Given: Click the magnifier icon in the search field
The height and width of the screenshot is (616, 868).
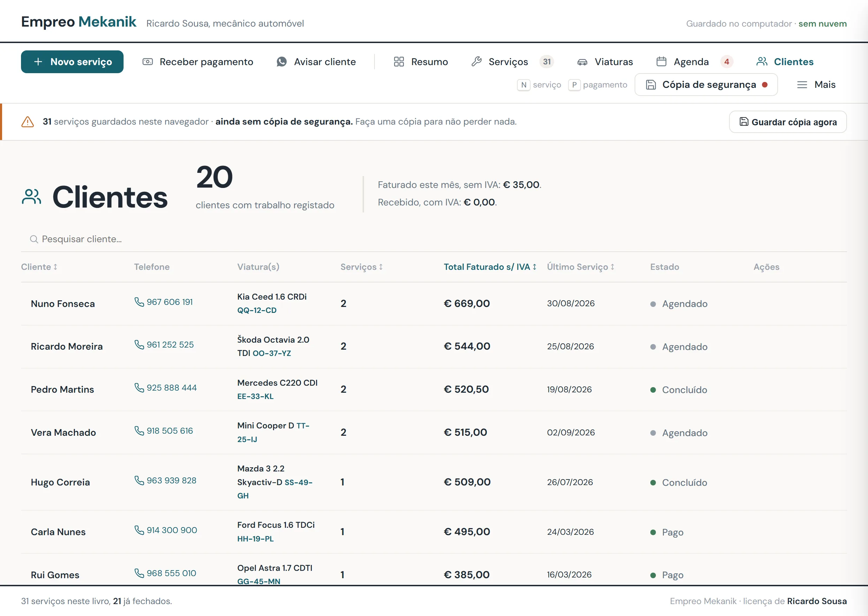Looking at the screenshot, I should [x=34, y=239].
